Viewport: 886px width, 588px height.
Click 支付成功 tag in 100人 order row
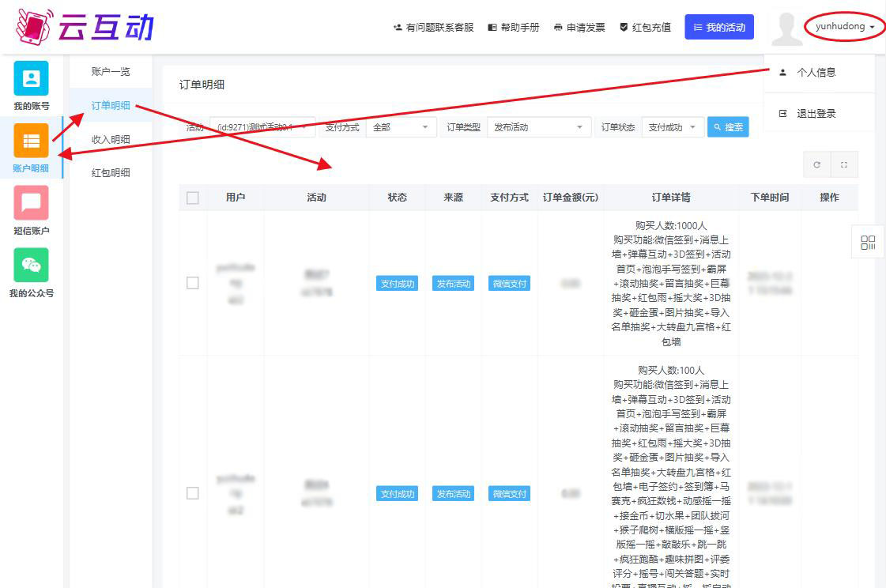pyautogui.click(x=398, y=494)
